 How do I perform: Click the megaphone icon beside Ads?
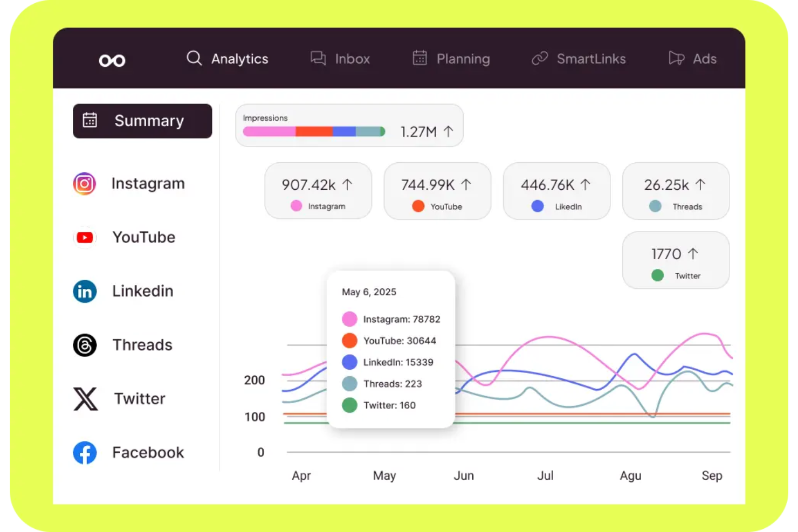click(x=676, y=58)
